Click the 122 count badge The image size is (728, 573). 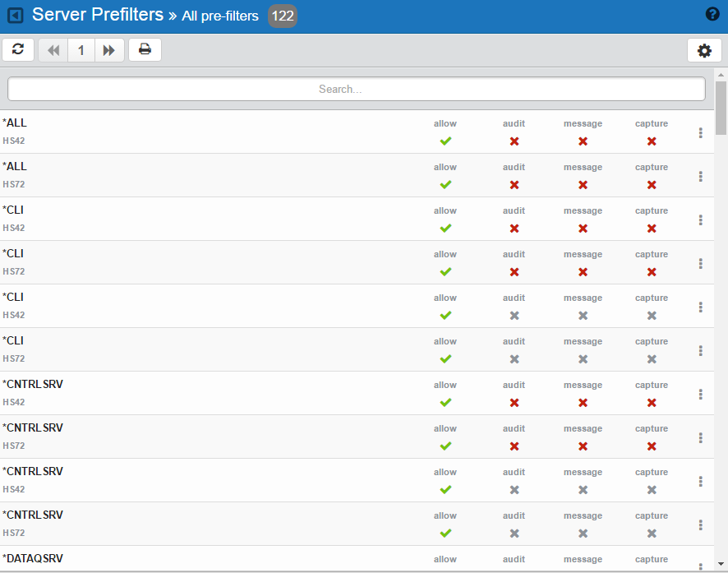[x=283, y=16]
